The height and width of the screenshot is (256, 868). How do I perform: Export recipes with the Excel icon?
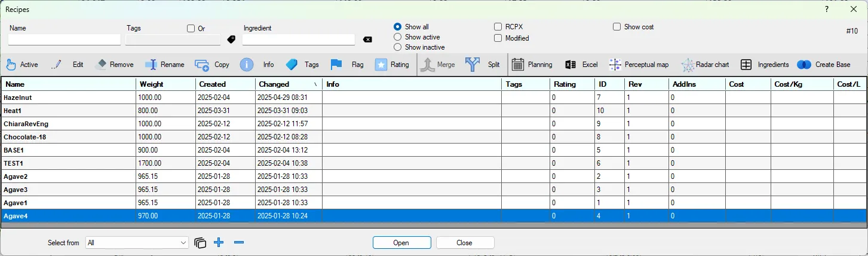pyautogui.click(x=571, y=65)
